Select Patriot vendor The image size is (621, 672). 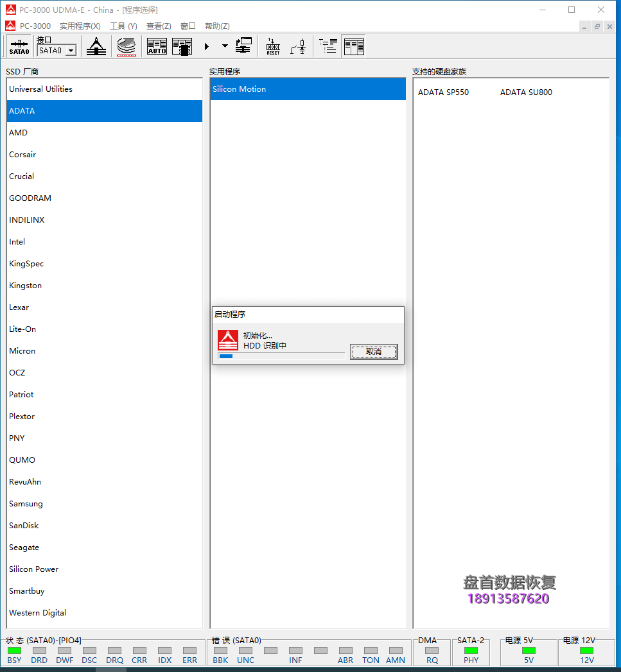point(105,395)
